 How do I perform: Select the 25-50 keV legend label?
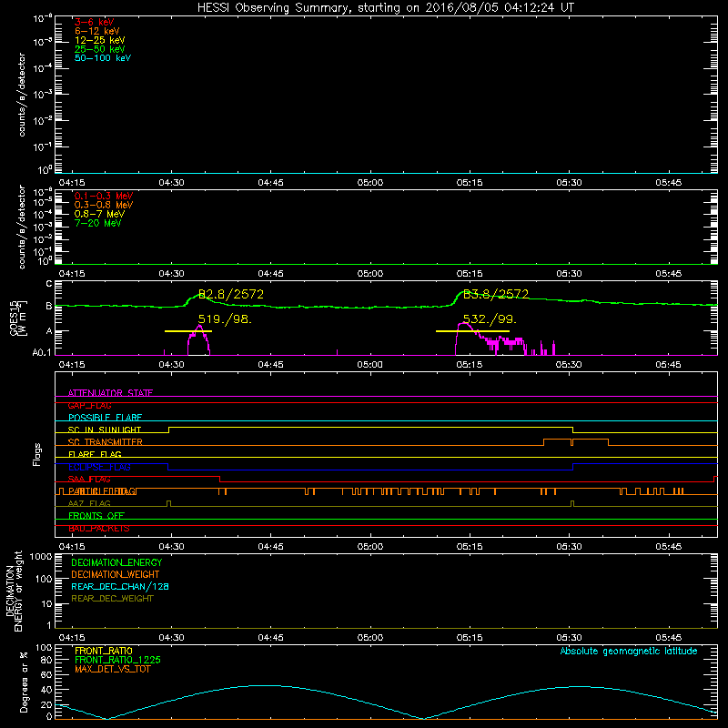click(100, 49)
